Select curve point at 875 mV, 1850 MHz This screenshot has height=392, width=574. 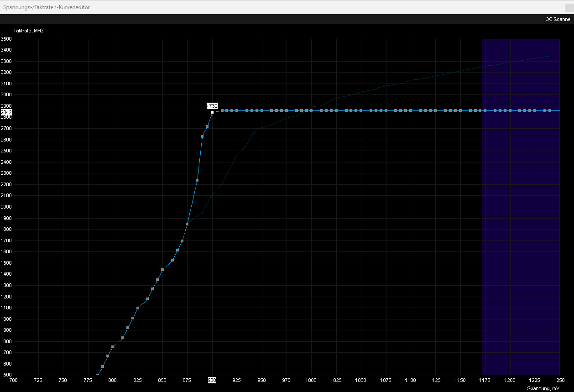[187, 224]
